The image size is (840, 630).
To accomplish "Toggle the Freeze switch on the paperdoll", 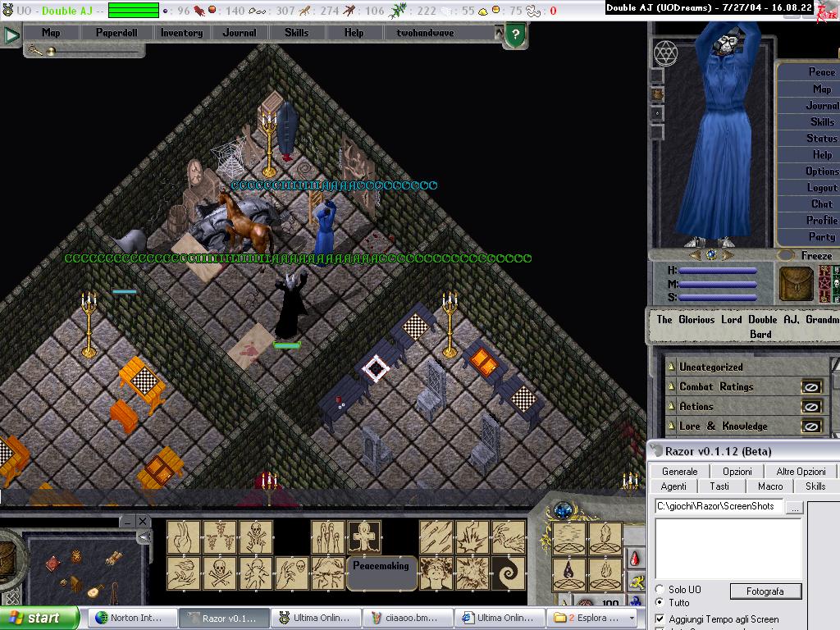I will [x=785, y=256].
